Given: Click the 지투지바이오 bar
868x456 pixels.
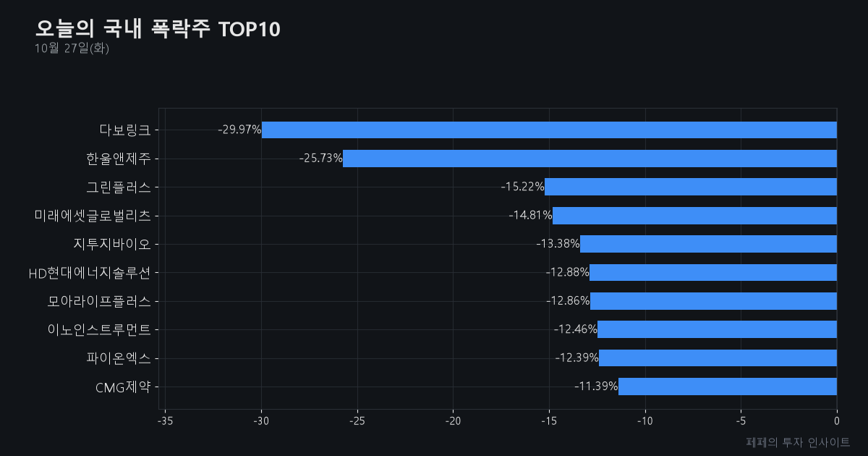Looking at the screenshot, I should (708, 244).
